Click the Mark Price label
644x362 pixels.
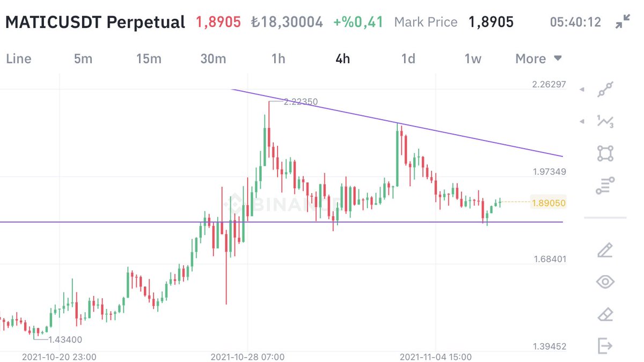click(426, 23)
